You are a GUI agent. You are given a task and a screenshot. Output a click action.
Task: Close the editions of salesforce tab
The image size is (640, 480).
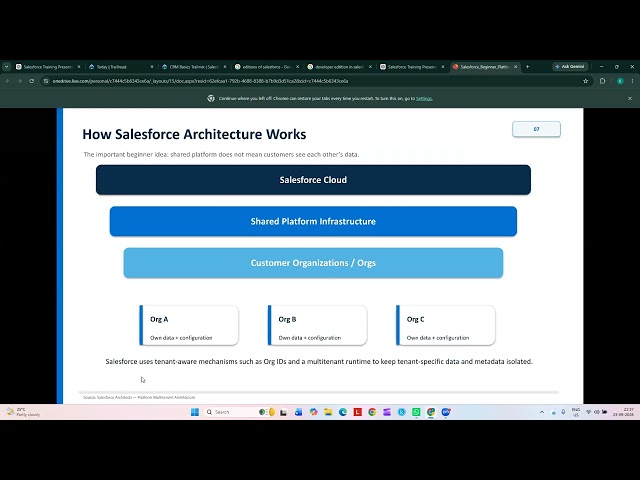[298, 67]
